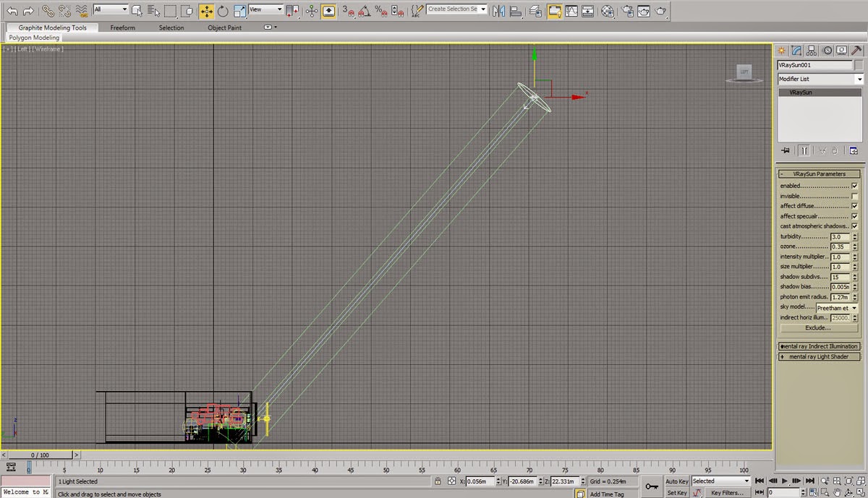Expand mental ray Indirect Illumination rollout
The height and width of the screenshot is (498, 868).
tap(820, 346)
